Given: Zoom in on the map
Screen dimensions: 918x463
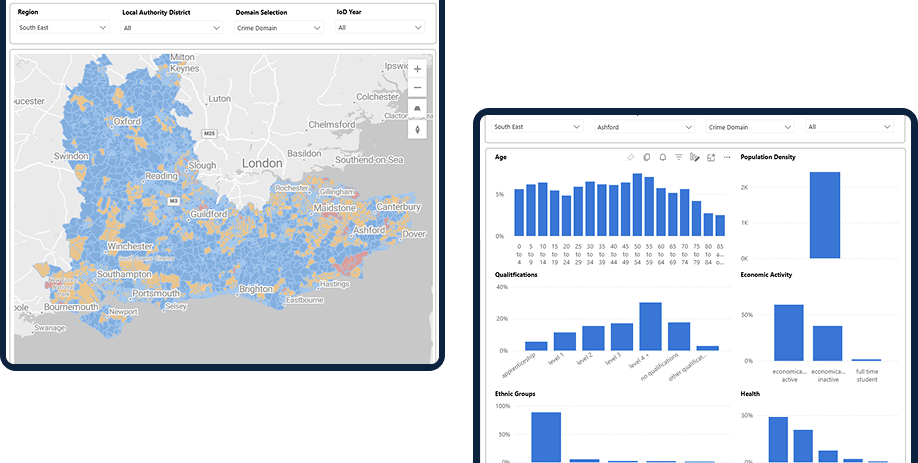Looking at the screenshot, I should pos(417,69).
